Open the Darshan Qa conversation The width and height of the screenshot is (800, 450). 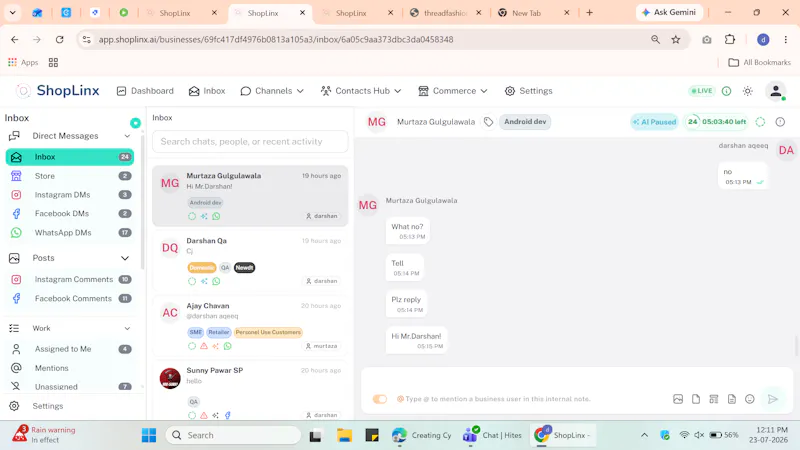(x=250, y=261)
